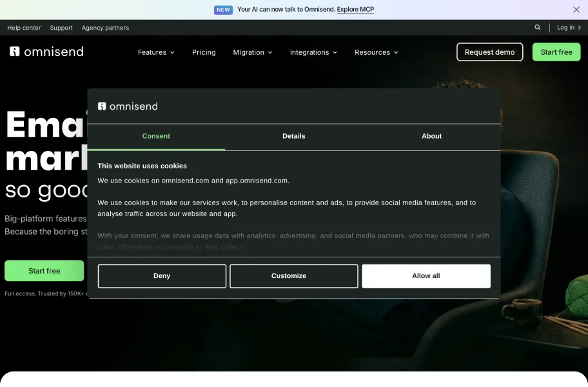Click the NEW badge in banner
This screenshot has width=588, height=387.
[224, 10]
